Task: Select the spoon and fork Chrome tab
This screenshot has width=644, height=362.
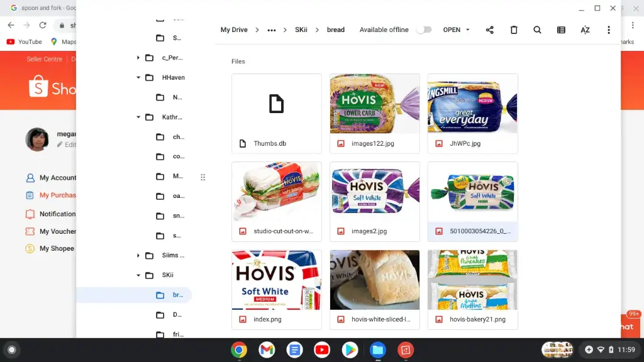Action: click(x=43, y=8)
